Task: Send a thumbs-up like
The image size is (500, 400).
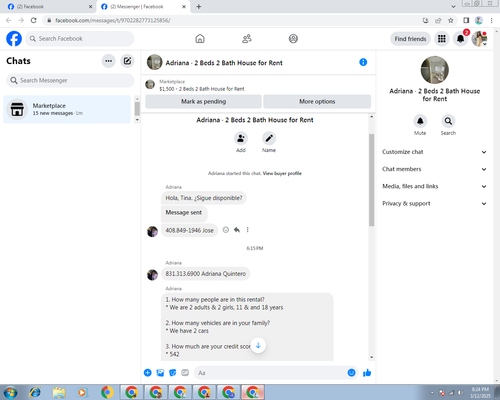Action: (367, 373)
